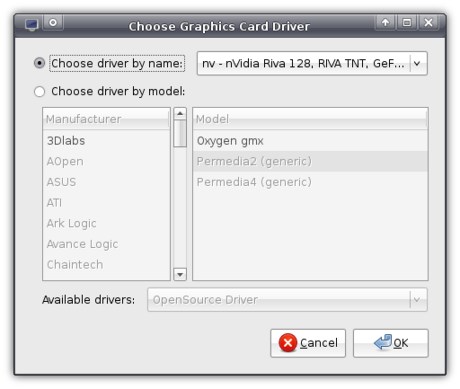Expand the Available drivers OpenSource Driver dropdown

pos(287,300)
